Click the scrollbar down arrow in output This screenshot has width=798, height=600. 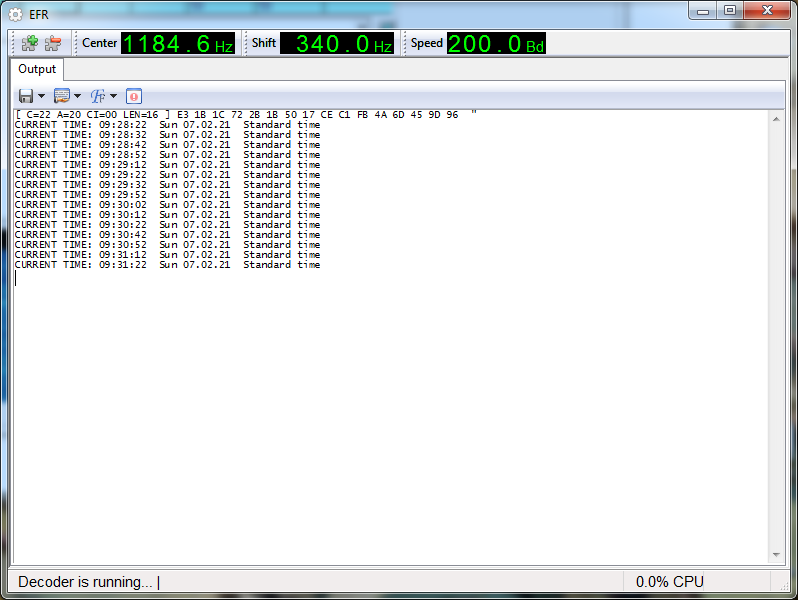[x=776, y=555]
